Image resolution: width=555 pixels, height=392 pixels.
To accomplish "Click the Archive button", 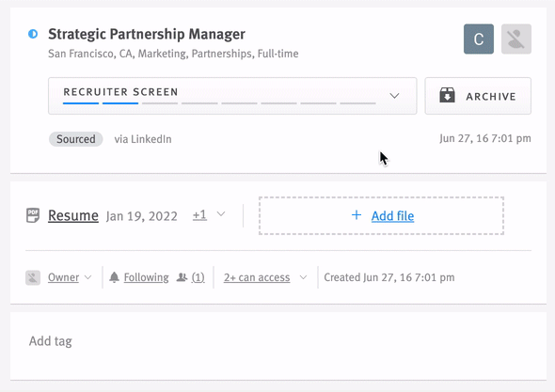I will (478, 96).
